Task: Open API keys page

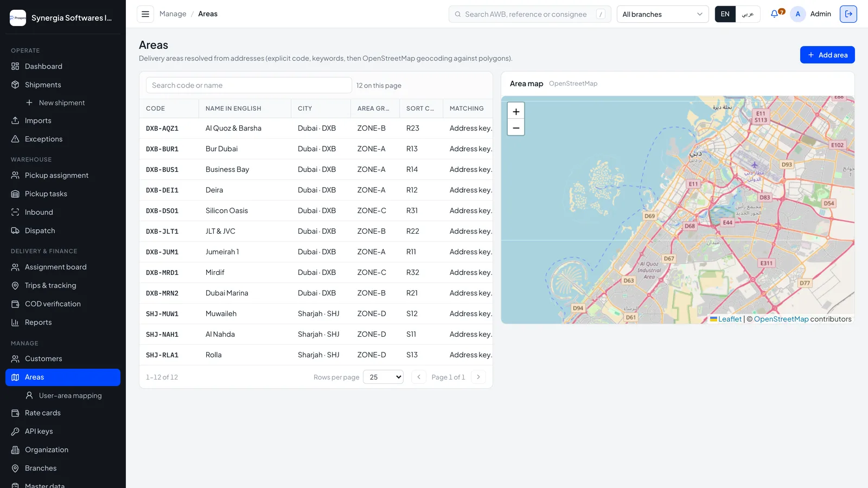Action: tap(63, 431)
